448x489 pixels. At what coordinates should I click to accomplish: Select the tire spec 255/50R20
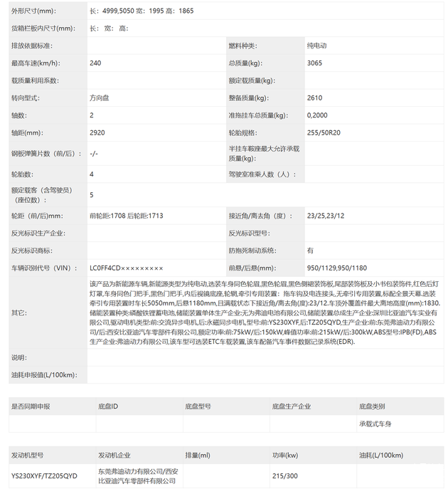click(324, 132)
